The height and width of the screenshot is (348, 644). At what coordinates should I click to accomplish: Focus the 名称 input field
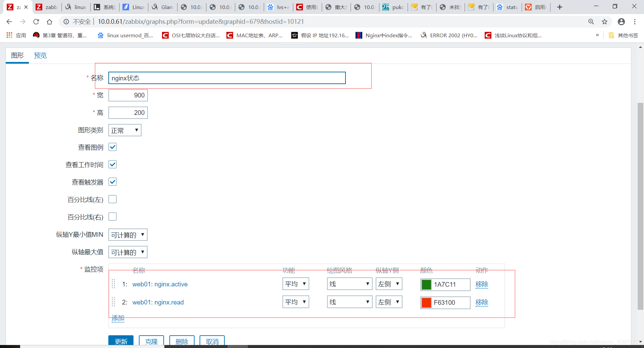coord(227,78)
